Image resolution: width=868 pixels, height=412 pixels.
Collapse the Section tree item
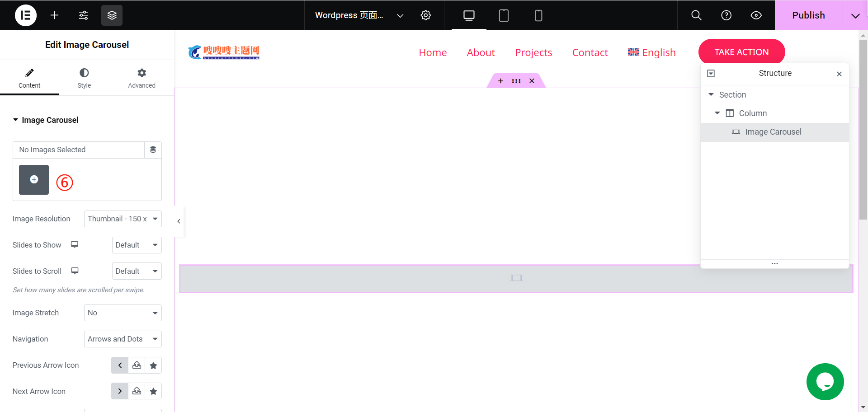[x=711, y=94]
